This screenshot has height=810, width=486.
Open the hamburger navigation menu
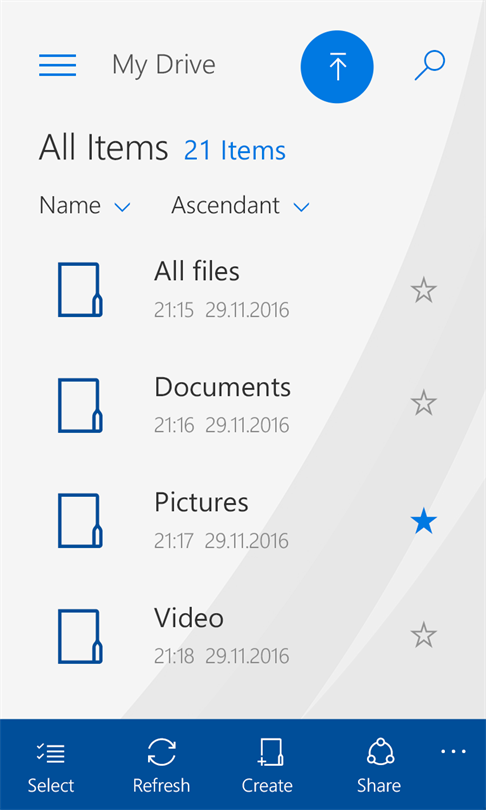(x=57, y=65)
